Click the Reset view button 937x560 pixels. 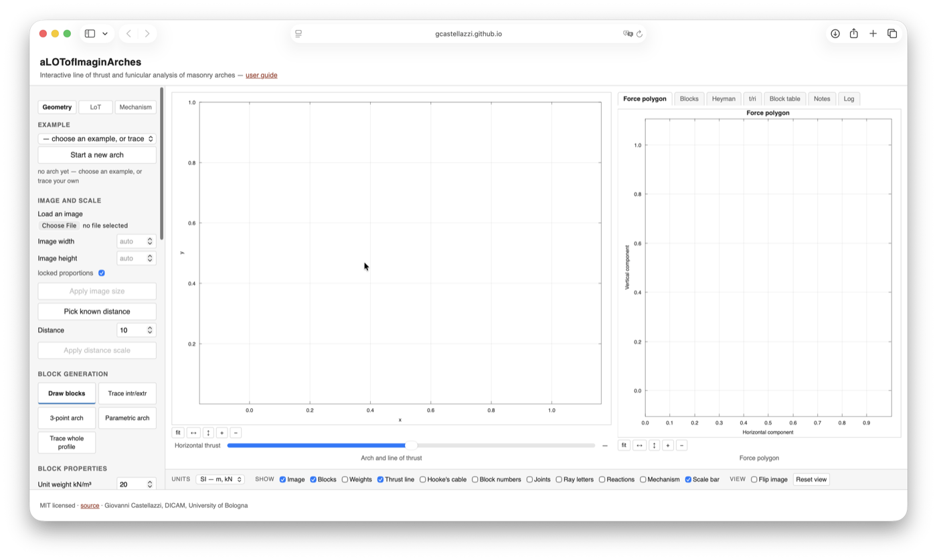point(811,480)
